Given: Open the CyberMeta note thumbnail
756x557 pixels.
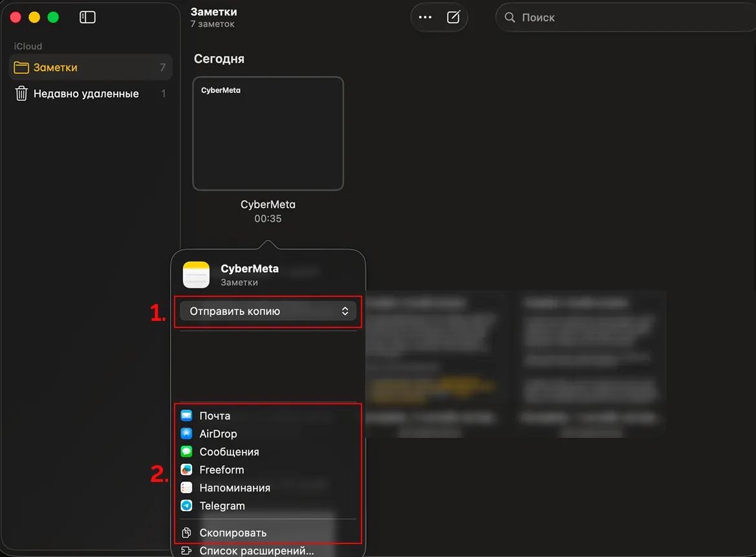Looking at the screenshot, I should [268, 133].
